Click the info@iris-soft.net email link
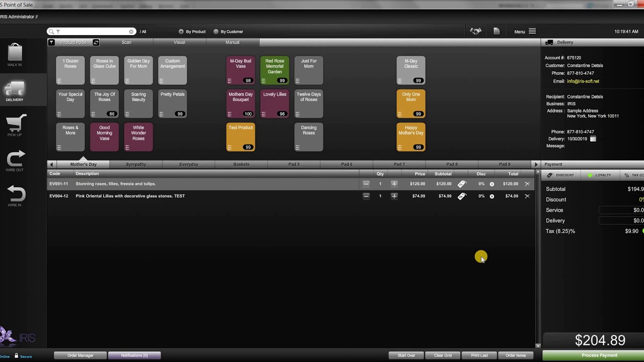This screenshot has width=644, height=362. [583, 81]
